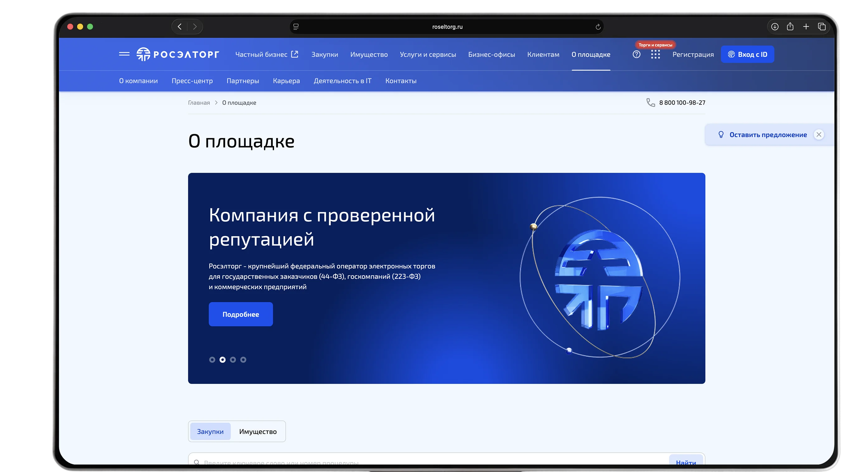
Task: Open the reader icon in the address bar
Action: pos(296,26)
